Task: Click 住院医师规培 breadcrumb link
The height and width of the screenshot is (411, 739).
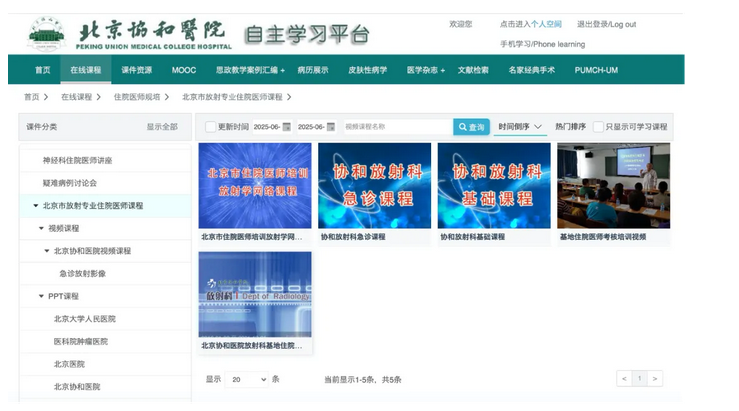Action: [x=137, y=97]
